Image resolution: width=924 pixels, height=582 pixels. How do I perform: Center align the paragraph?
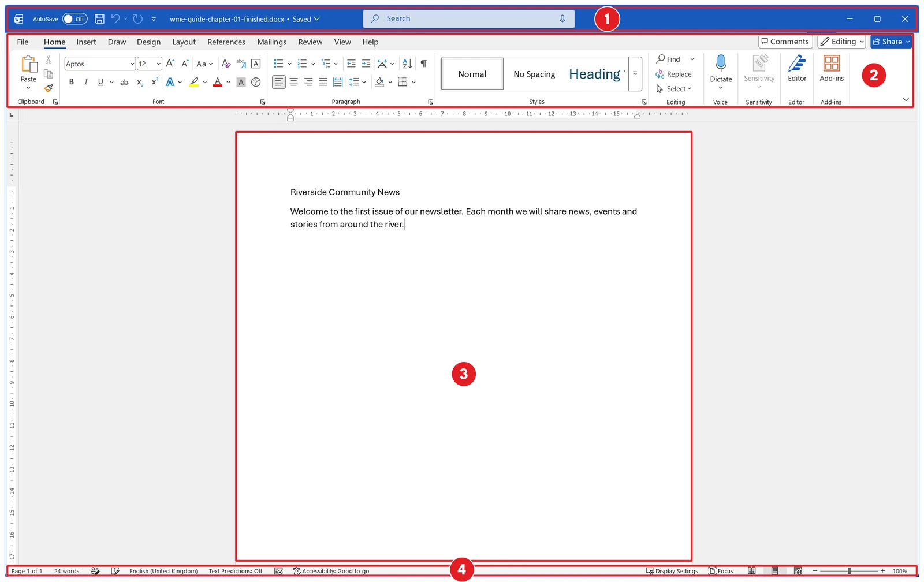[294, 82]
